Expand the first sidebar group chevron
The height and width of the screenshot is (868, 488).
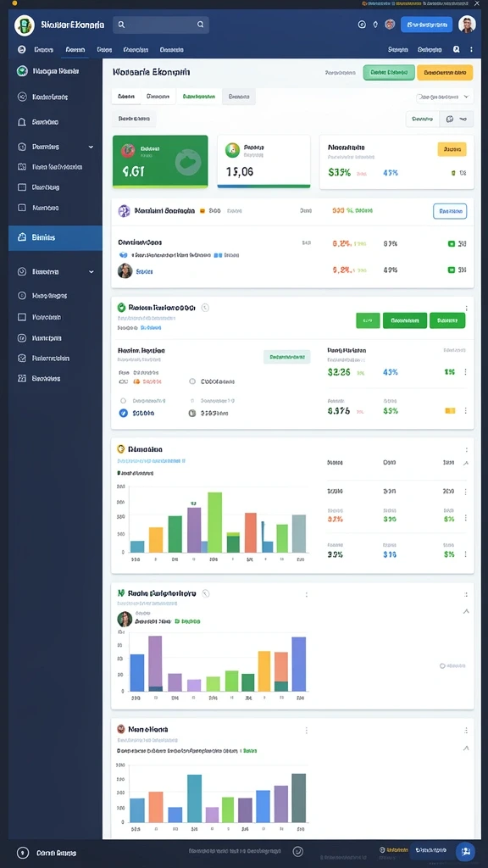[91, 147]
